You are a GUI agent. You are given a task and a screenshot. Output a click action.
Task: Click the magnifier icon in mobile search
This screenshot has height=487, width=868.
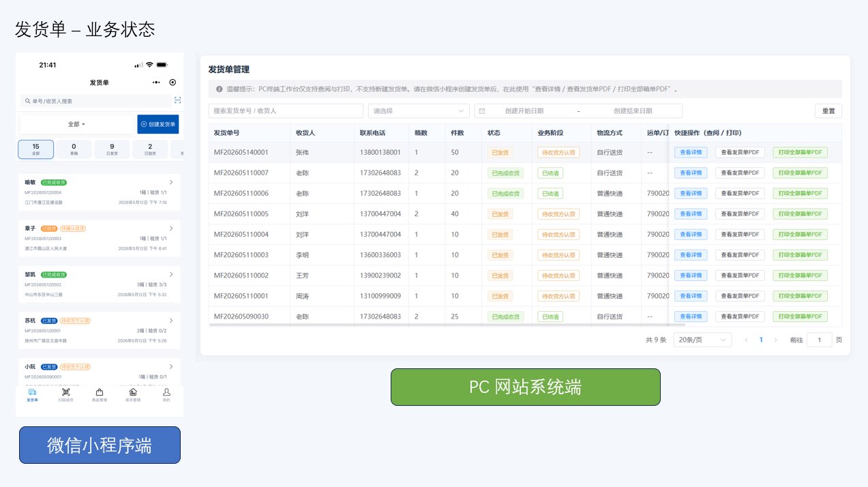point(27,101)
